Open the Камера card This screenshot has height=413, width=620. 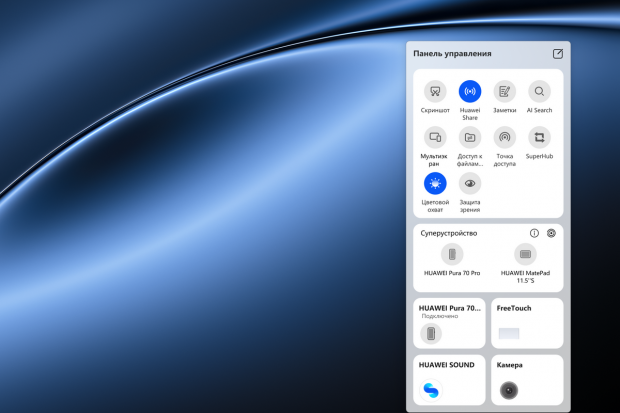click(527, 380)
